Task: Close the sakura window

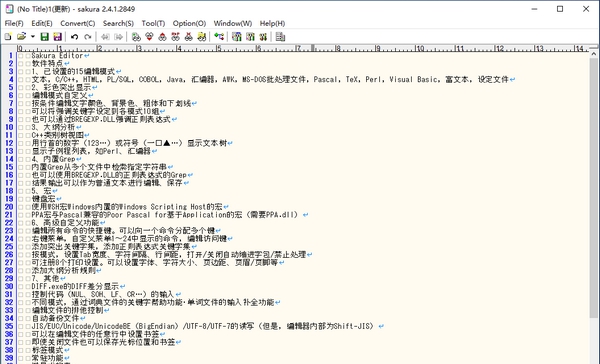Action: [586, 9]
